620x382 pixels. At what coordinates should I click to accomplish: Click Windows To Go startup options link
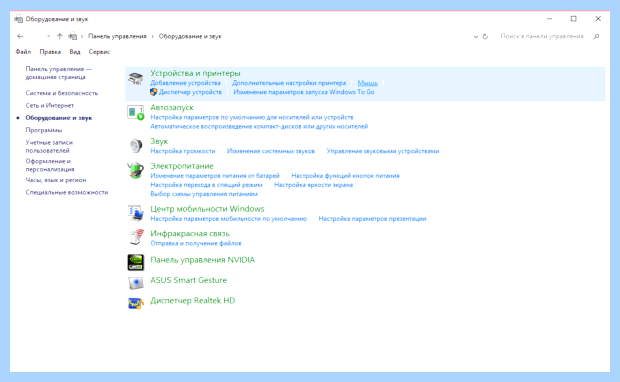click(304, 92)
